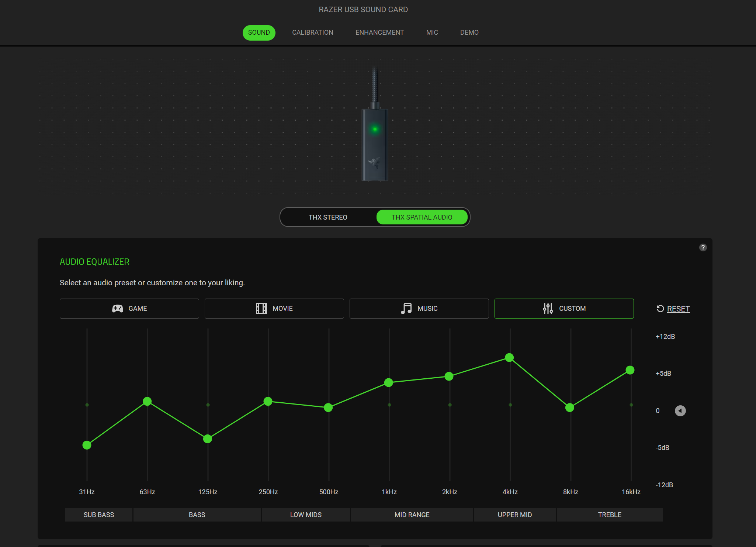This screenshot has height=547, width=756.
Task: Choose the MOVIE equalizer preset
Action: [x=274, y=309]
